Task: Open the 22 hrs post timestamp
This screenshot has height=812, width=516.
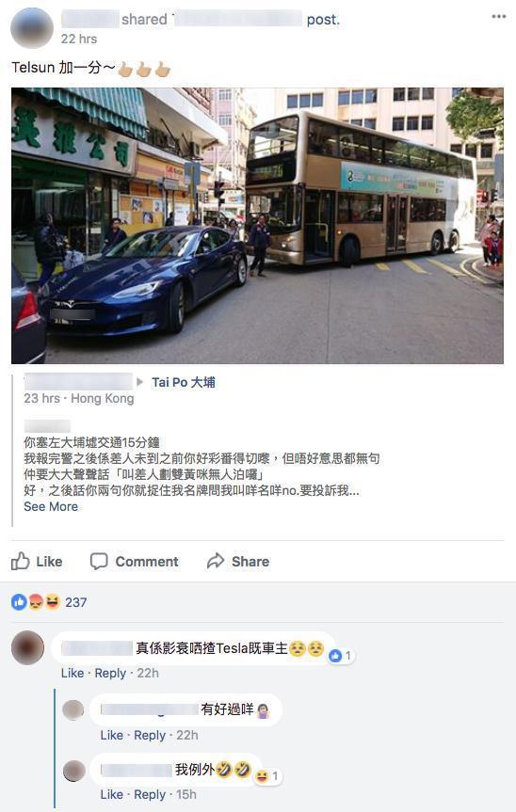Action: click(79, 39)
